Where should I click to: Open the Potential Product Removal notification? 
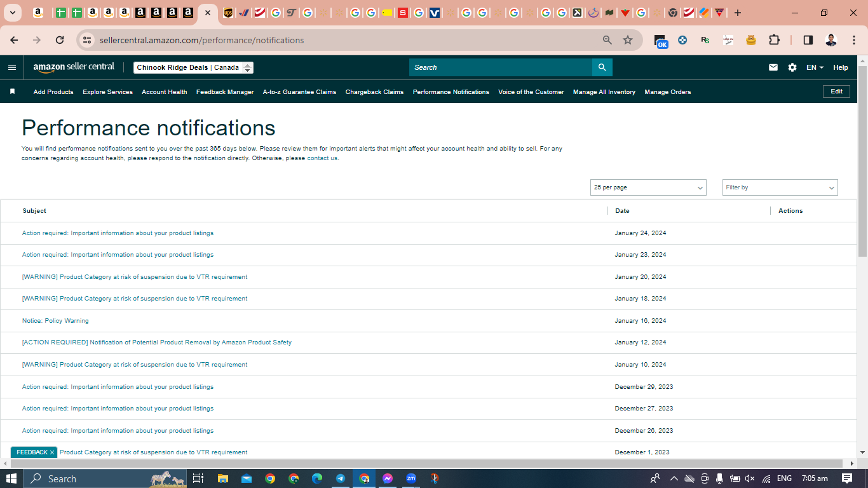point(157,342)
